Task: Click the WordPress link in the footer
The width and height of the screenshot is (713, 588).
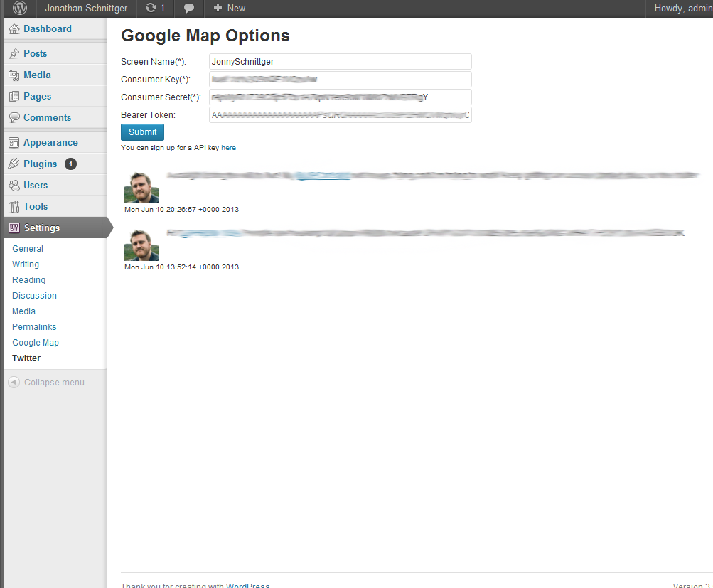Action: [248, 585]
